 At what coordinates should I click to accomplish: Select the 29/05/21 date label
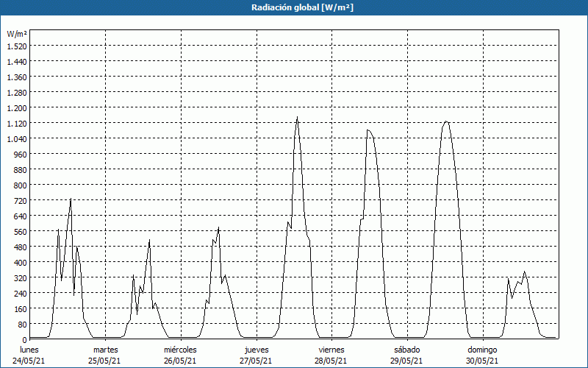tap(406, 361)
